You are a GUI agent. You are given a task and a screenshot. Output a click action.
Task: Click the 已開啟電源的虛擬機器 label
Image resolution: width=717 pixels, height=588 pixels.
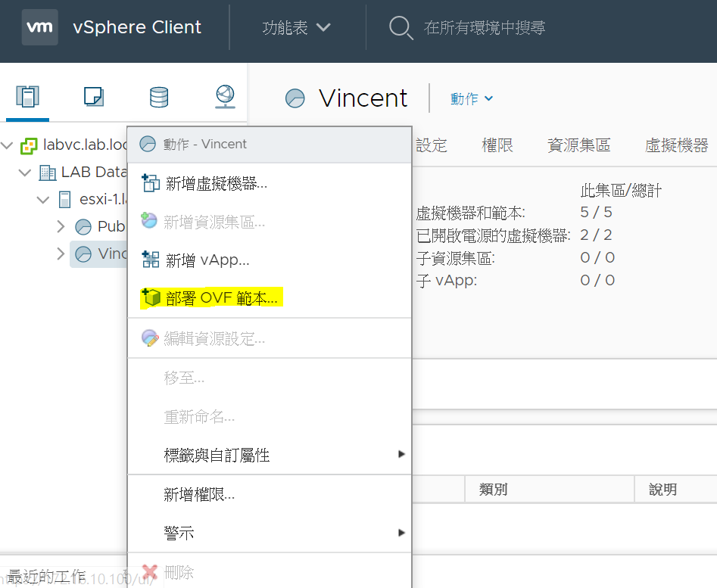coord(494,236)
